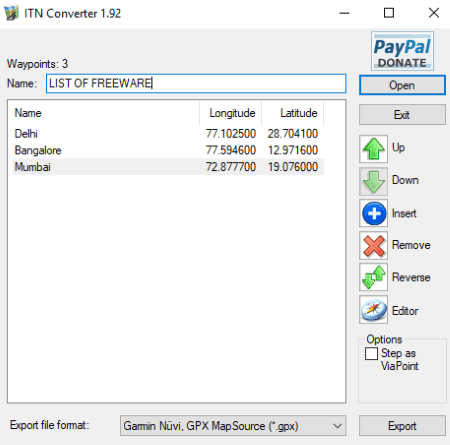The height and width of the screenshot is (445, 450).
Task: Click the Longitude column header
Action: 230,113
